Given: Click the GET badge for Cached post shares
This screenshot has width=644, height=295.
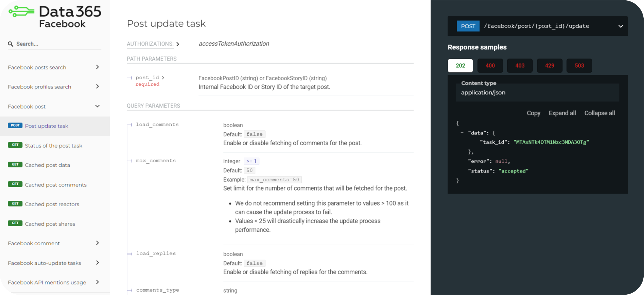Looking at the screenshot, I should pyautogui.click(x=15, y=223).
